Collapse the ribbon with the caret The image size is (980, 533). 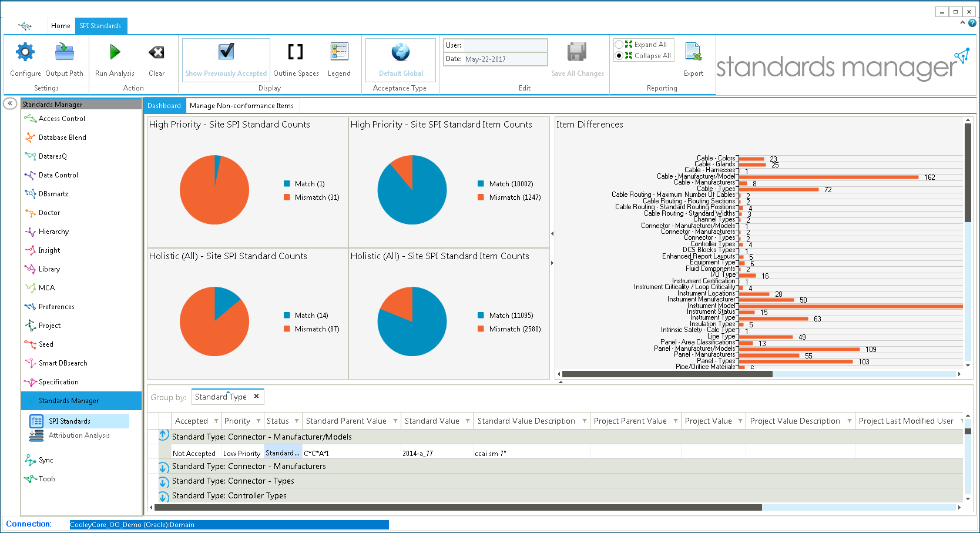[962, 23]
